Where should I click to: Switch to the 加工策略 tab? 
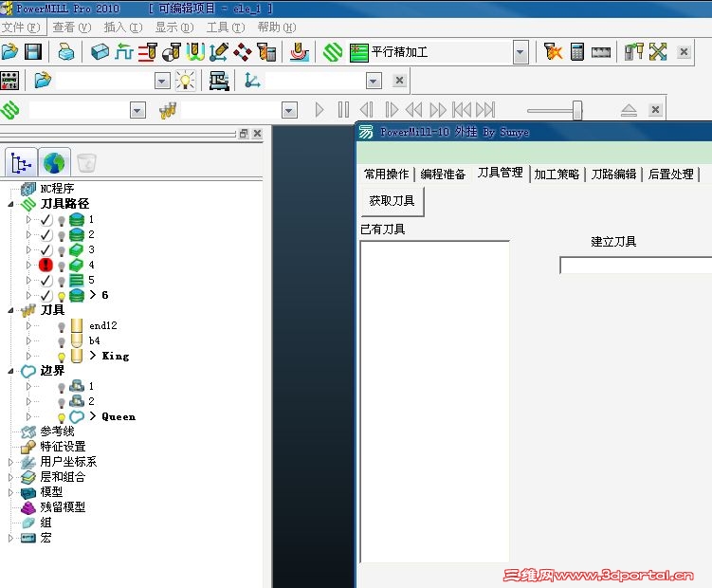pos(557,175)
